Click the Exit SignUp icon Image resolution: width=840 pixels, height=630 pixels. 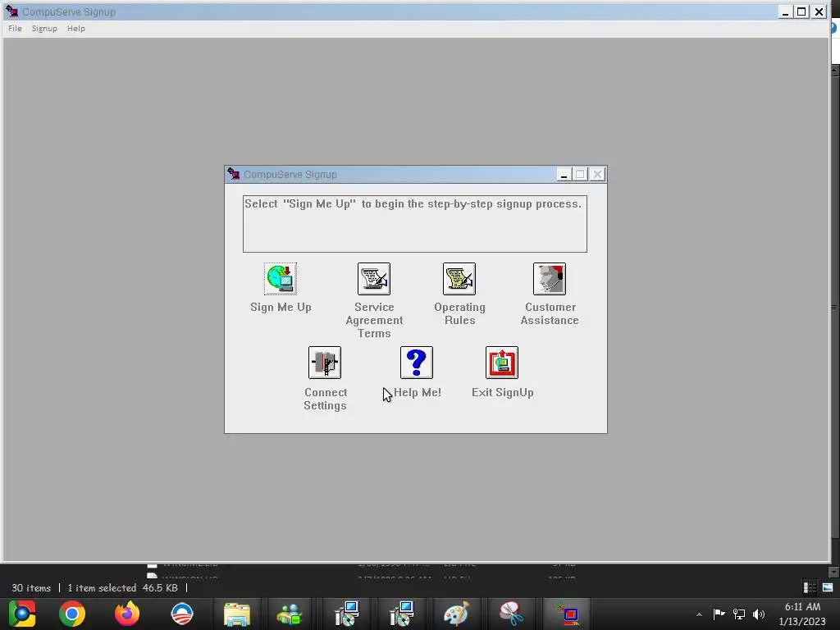pos(502,363)
